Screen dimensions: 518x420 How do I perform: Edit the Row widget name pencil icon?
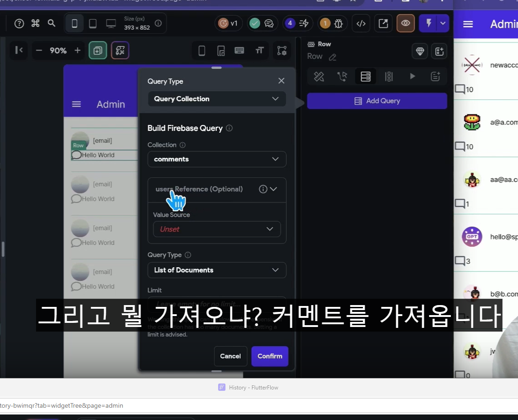[332, 57]
